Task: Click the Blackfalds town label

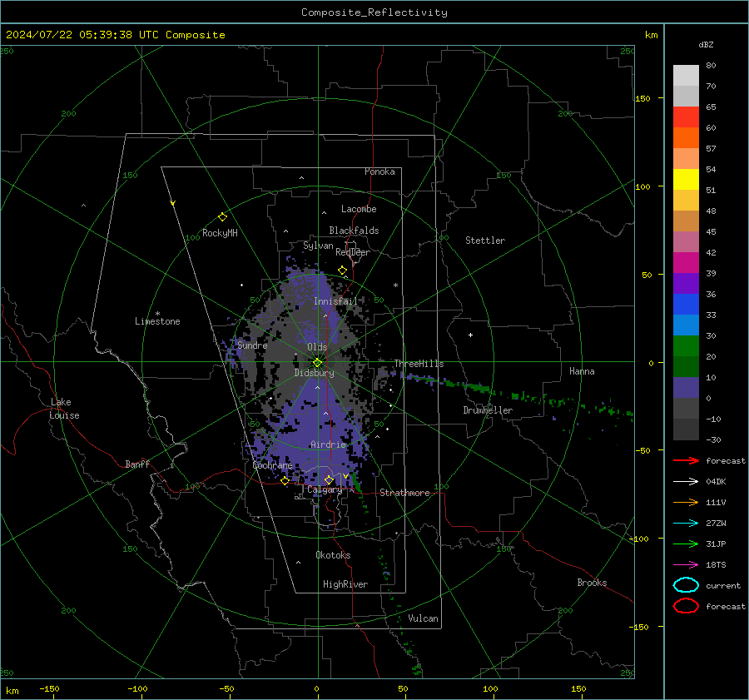Action: point(354,231)
